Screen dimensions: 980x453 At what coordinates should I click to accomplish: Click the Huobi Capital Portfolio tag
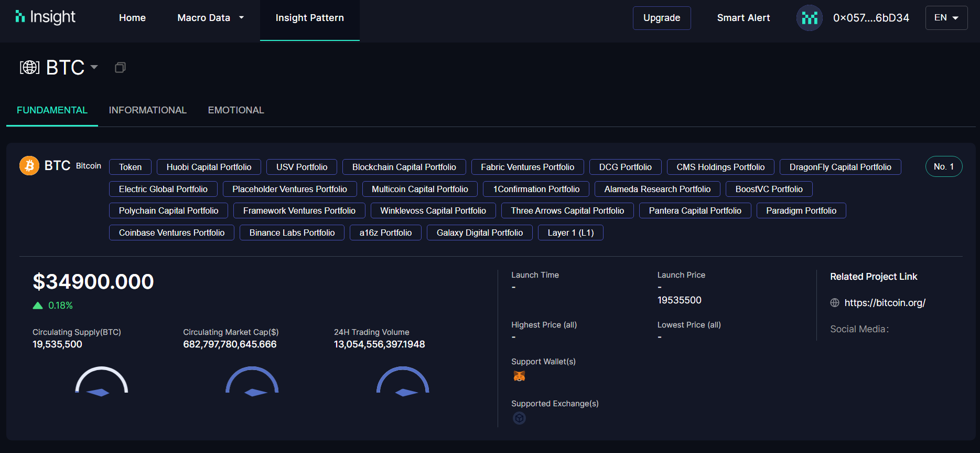pos(209,167)
